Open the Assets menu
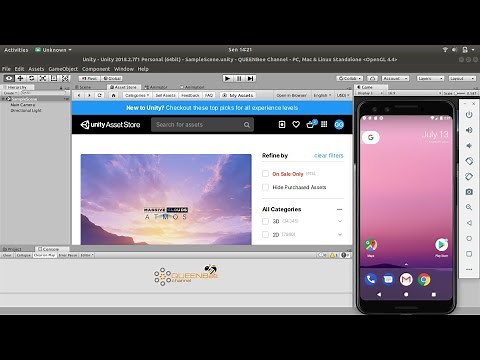This screenshot has height=360, width=480. click(36, 69)
